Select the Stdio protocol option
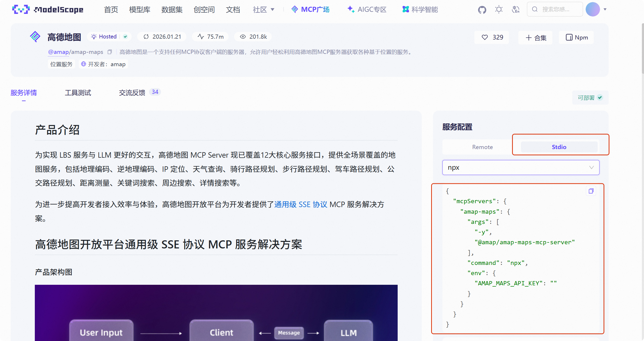Screen dimensions: 644x341 [x=559, y=147]
